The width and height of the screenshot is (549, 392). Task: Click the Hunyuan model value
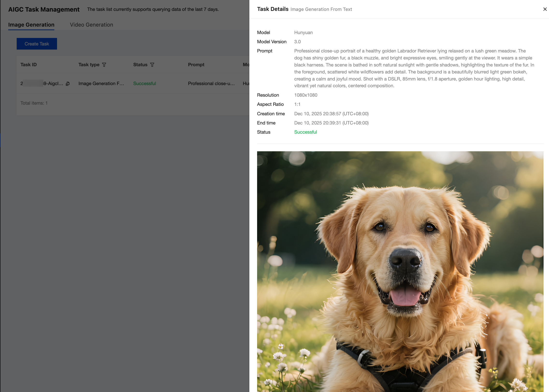point(303,33)
